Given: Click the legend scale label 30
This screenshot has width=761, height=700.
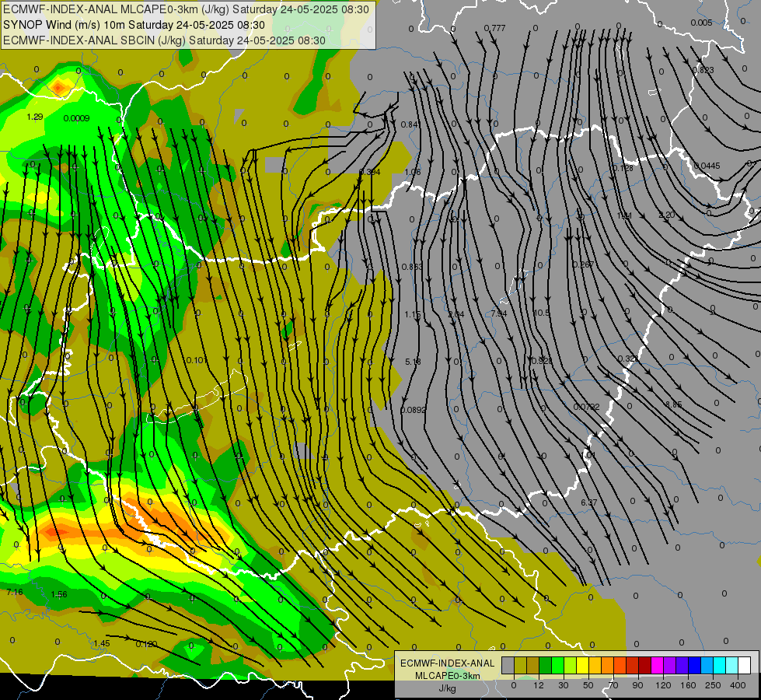Looking at the screenshot, I should (564, 685).
